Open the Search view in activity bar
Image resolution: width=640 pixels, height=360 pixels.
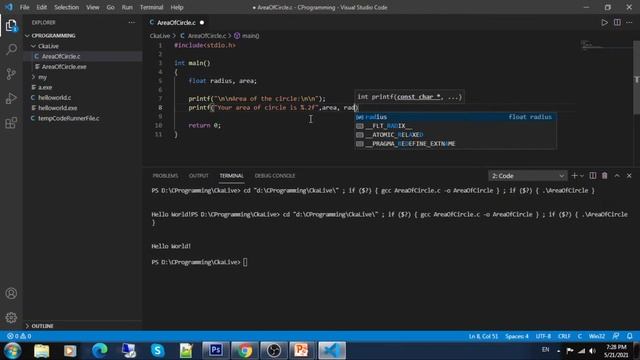pos(11,49)
